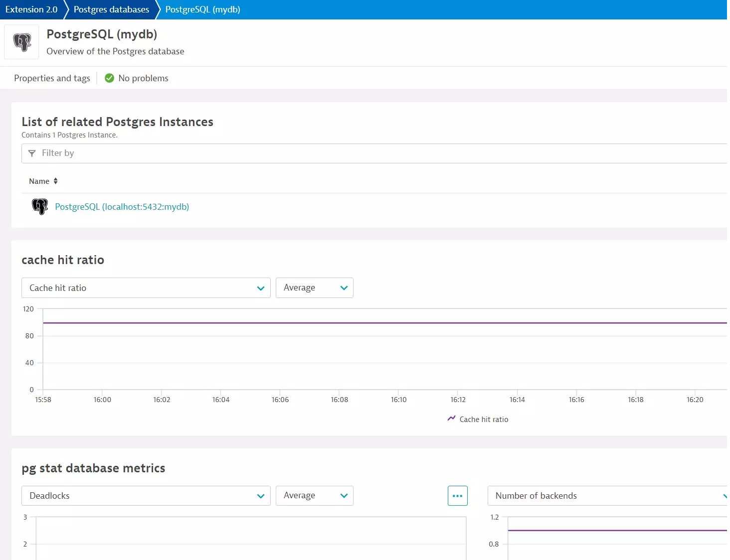Click the No problems status text
Viewport: 730px width, 560px height.
point(143,78)
